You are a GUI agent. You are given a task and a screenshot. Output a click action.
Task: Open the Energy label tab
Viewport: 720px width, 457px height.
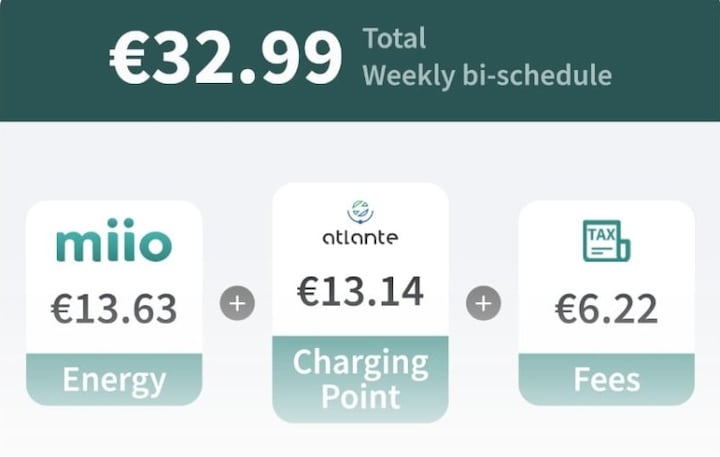pyautogui.click(x=114, y=379)
